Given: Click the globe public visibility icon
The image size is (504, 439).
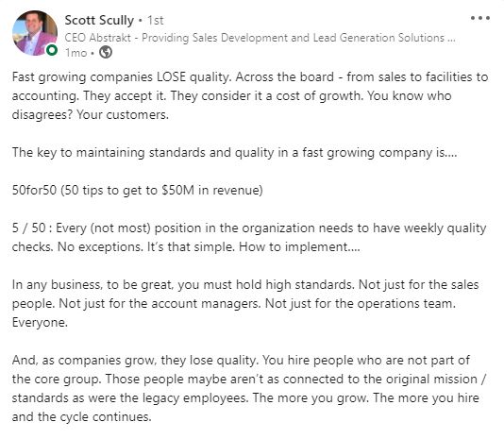Looking at the screenshot, I should tap(106, 52).
